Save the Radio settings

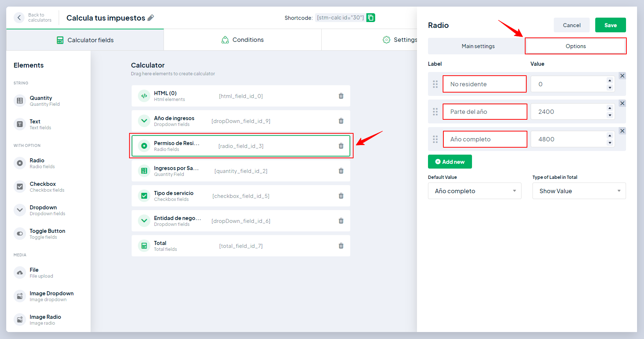(611, 25)
